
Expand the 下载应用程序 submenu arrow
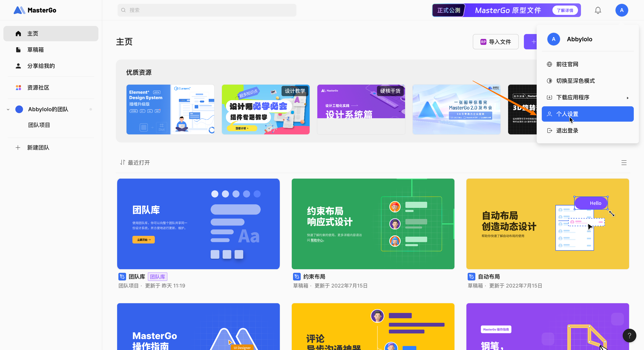pyautogui.click(x=628, y=98)
